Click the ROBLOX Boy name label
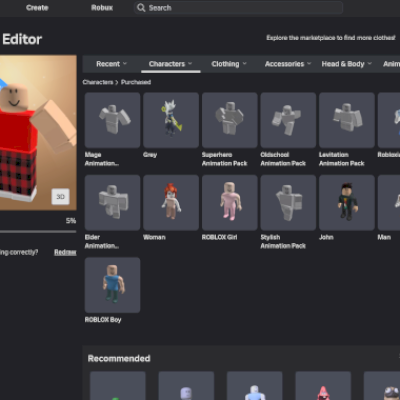 [103, 320]
